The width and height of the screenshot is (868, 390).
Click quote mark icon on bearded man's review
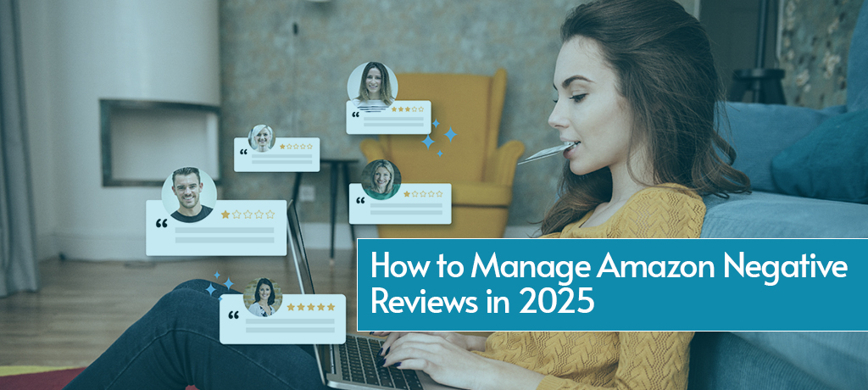pos(161,225)
